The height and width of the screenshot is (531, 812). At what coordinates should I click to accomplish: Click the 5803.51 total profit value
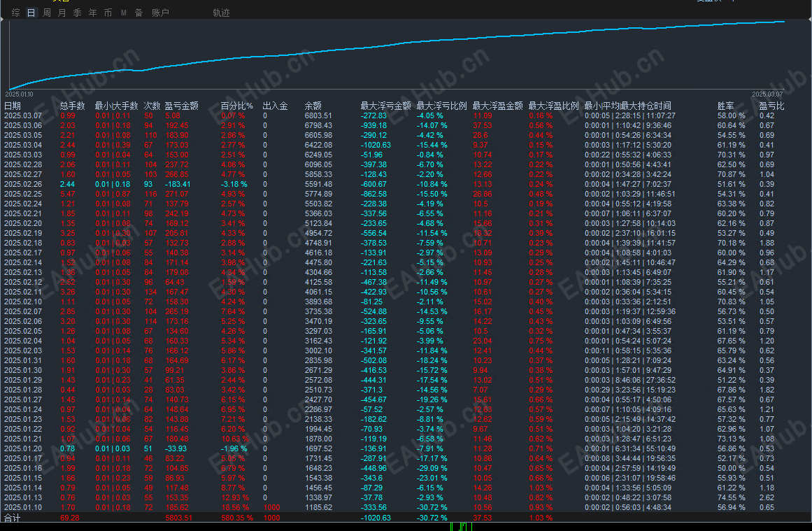coord(178,518)
